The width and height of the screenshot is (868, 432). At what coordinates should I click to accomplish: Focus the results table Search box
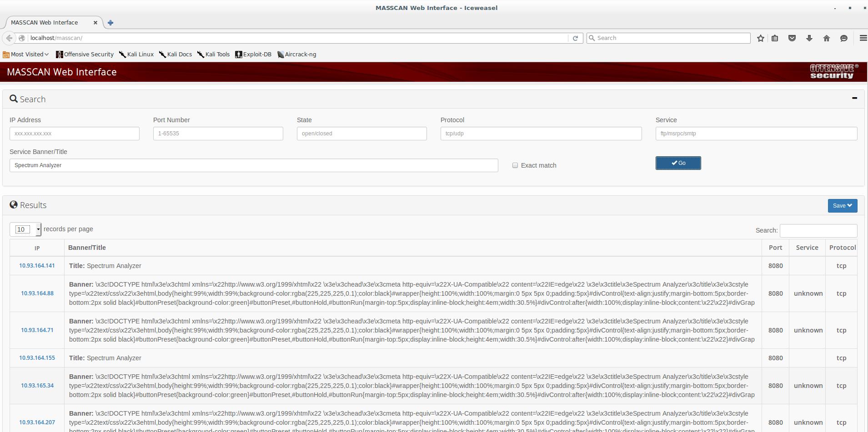click(818, 230)
